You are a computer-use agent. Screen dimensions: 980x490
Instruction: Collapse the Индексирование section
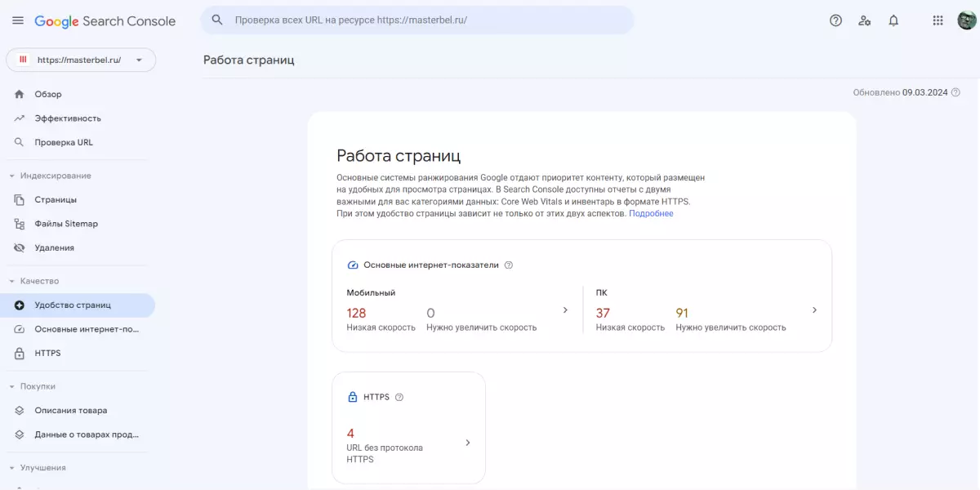click(x=49, y=176)
